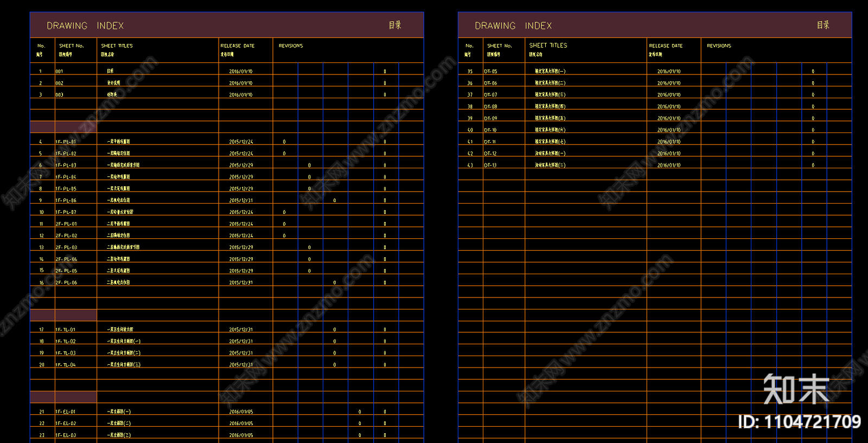Click row number '35' in right table
Screen dimensions: 868x443
pos(470,71)
